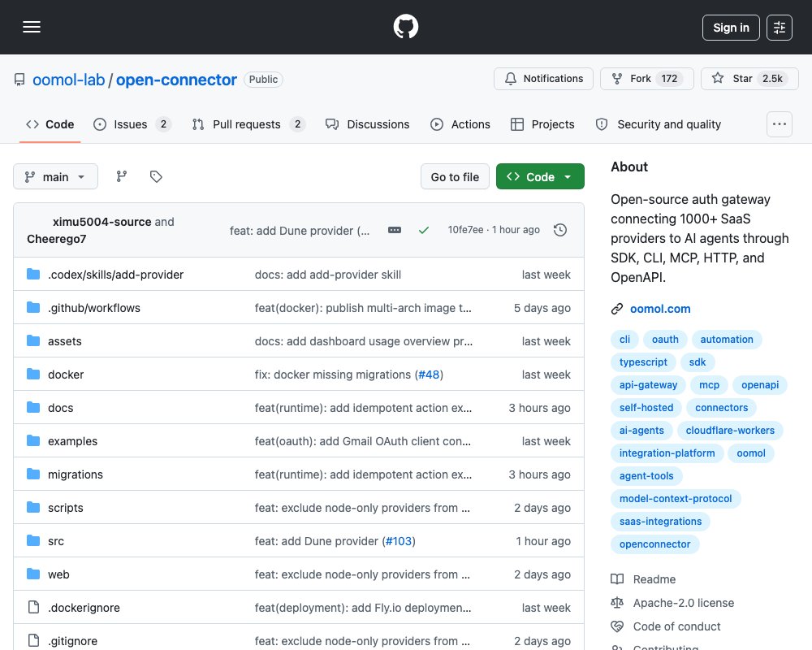Open the commit history clock icon

click(560, 230)
